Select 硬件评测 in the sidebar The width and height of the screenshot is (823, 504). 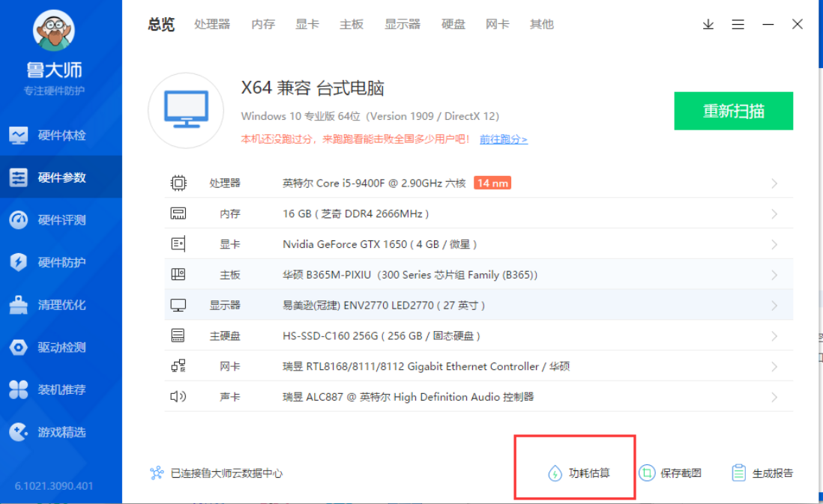(x=61, y=220)
